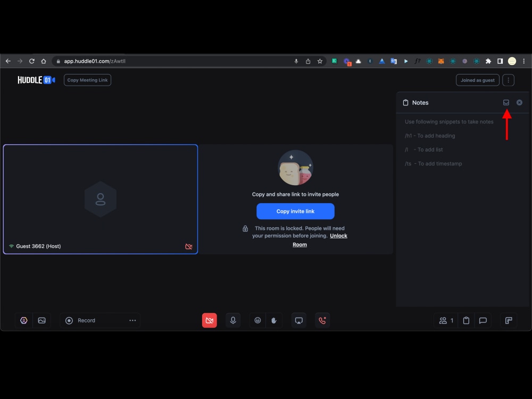Start screen sharing
532x399 pixels.
(298, 320)
